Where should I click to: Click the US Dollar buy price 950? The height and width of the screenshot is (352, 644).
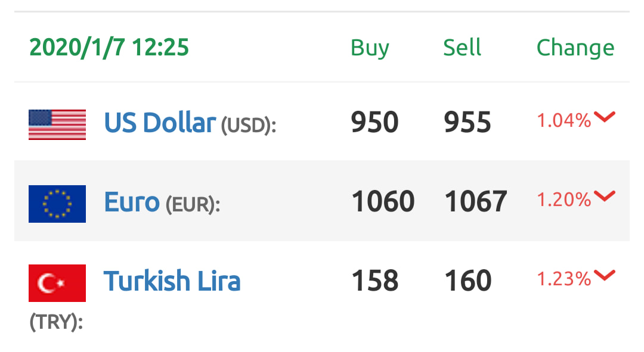click(x=374, y=122)
